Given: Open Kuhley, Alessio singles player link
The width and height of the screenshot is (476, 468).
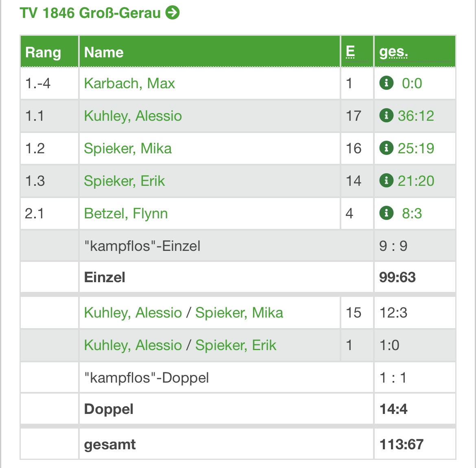Looking at the screenshot, I should [133, 116].
